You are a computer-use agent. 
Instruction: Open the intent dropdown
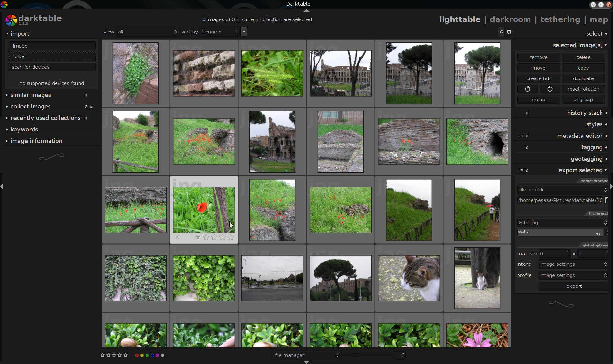[x=573, y=264]
